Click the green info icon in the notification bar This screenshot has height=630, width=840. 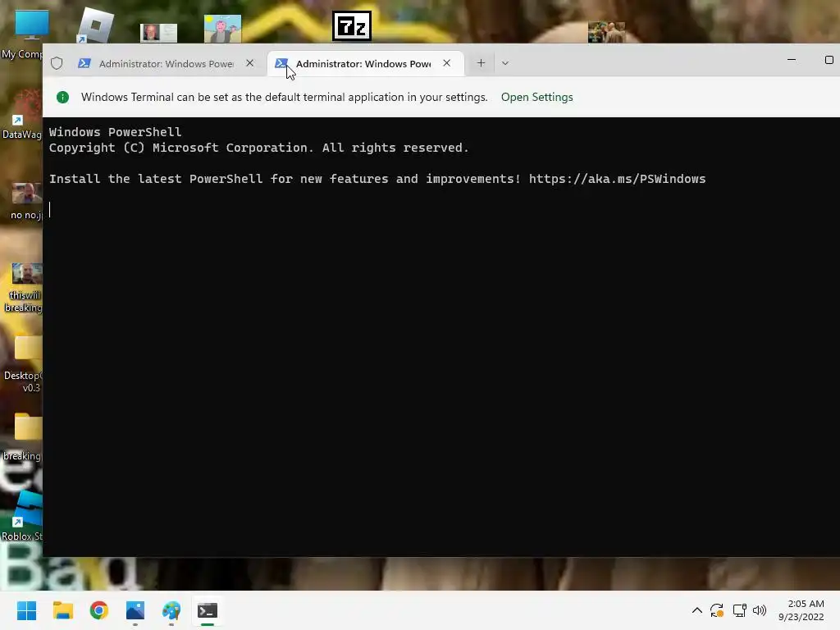tap(62, 97)
